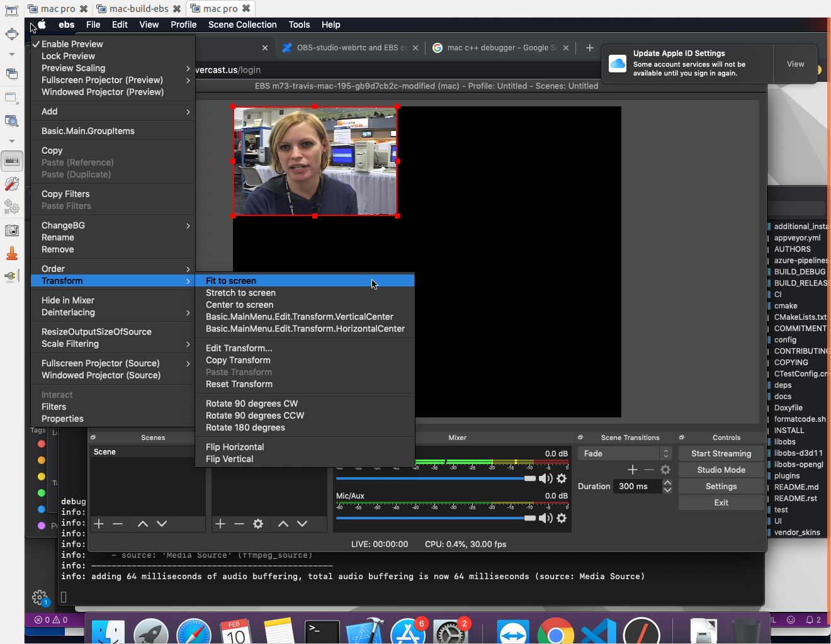Click the gears settings icon in the left sidebar
Viewport: 831px width, 644px height.
tap(13, 207)
